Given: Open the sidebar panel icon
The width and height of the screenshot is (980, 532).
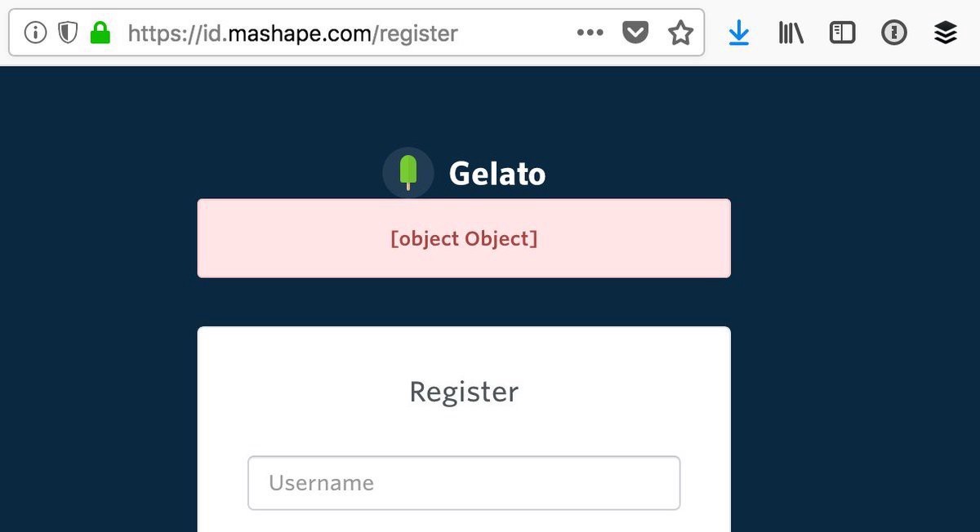Looking at the screenshot, I should click(x=842, y=33).
